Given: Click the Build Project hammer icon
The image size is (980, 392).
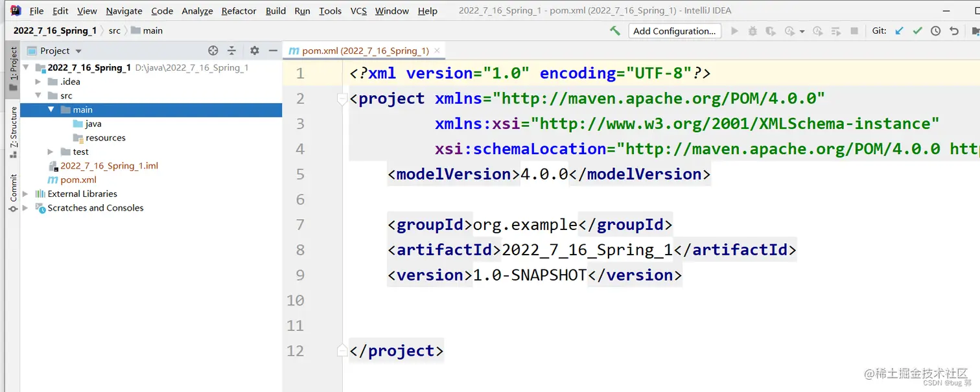Looking at the screenshot, I should click(614, 30).
